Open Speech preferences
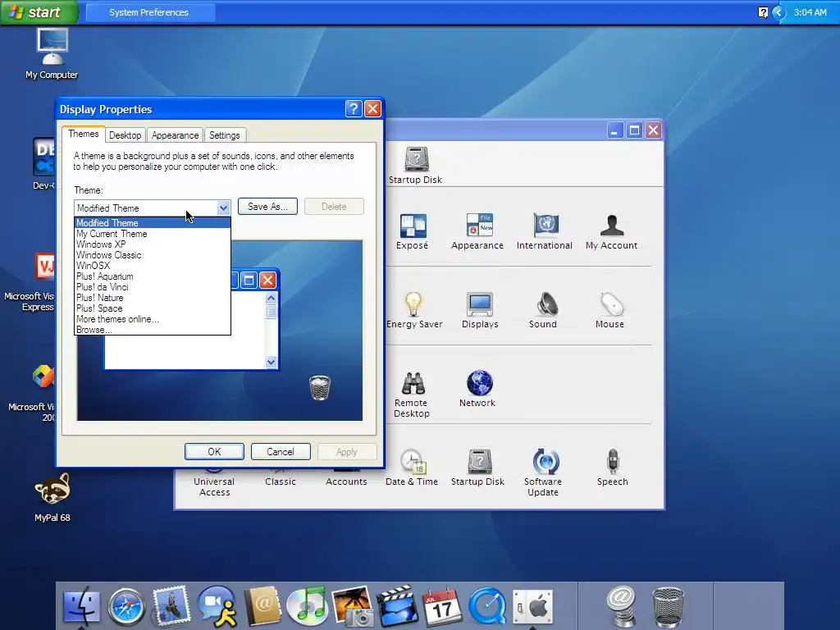Image resolution: width=840 pixels, height=630 pixels. coord(612,468)
